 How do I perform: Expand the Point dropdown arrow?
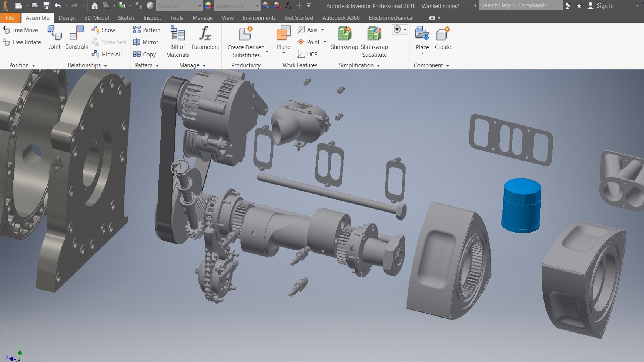[x=324, y=42]
